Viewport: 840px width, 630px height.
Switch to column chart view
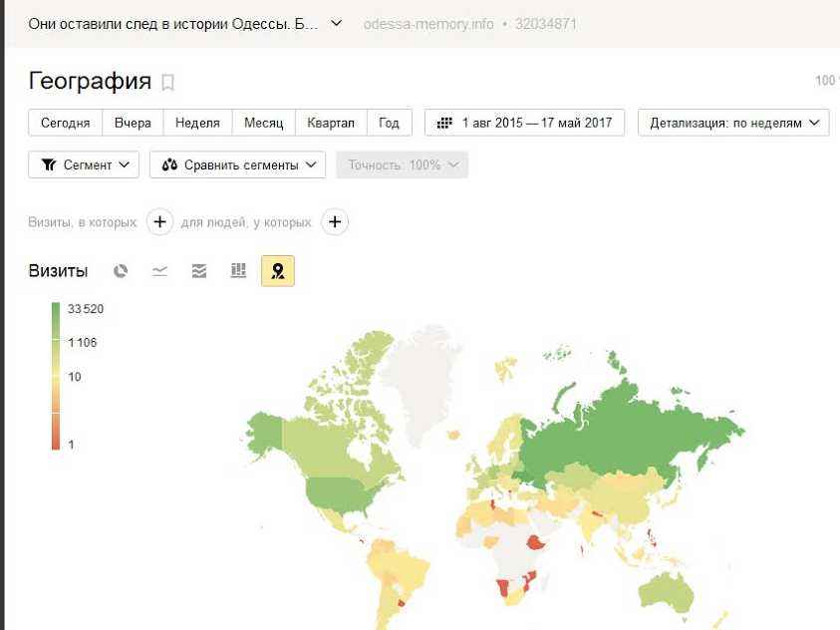coord(238,271)
